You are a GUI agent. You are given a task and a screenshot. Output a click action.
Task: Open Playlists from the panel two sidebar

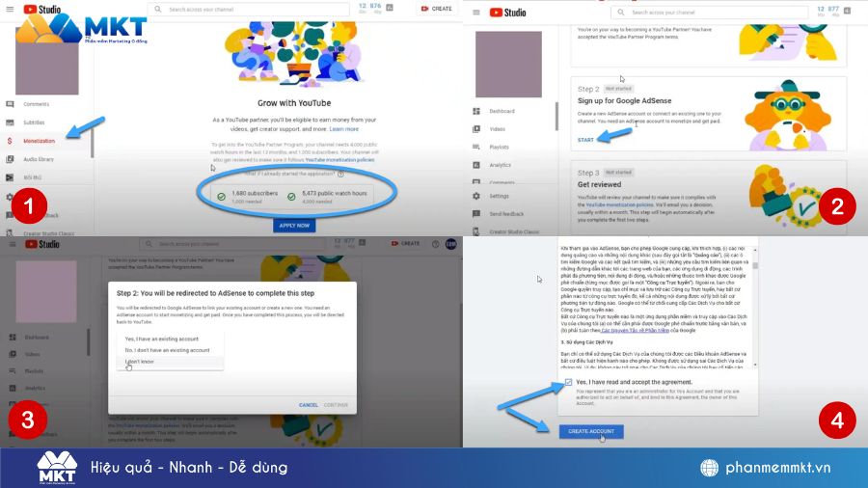500,147
